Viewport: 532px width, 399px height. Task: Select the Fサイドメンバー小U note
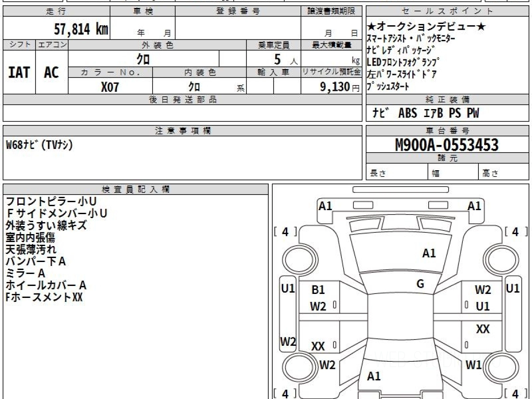pyautogui.click(x=56, y=214)
